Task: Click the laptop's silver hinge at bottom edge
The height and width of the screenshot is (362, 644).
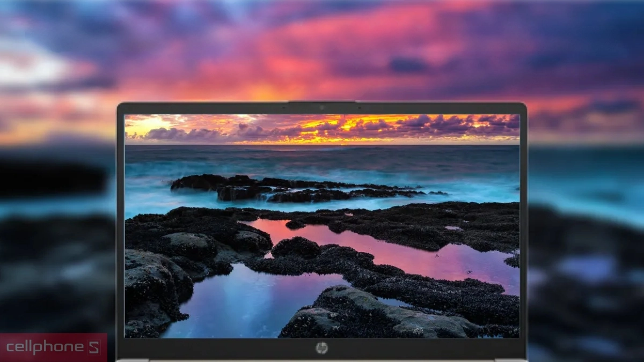Action: 322,360
